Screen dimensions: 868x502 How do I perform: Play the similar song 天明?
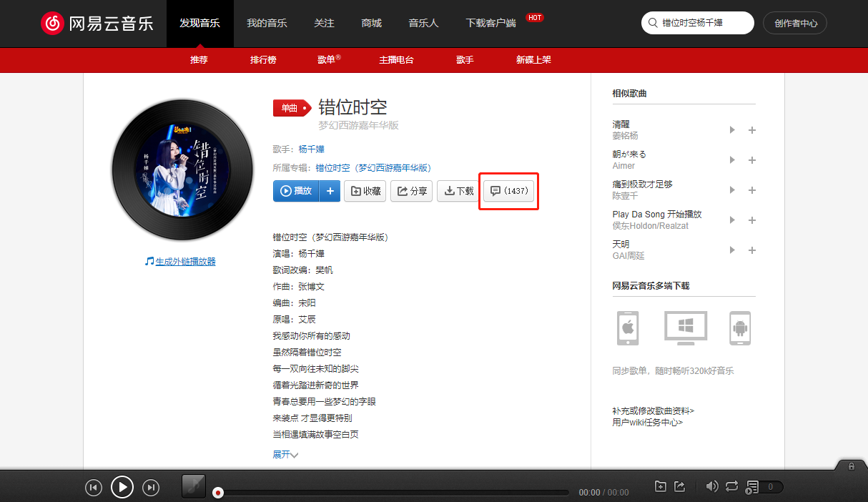point(732,250)
